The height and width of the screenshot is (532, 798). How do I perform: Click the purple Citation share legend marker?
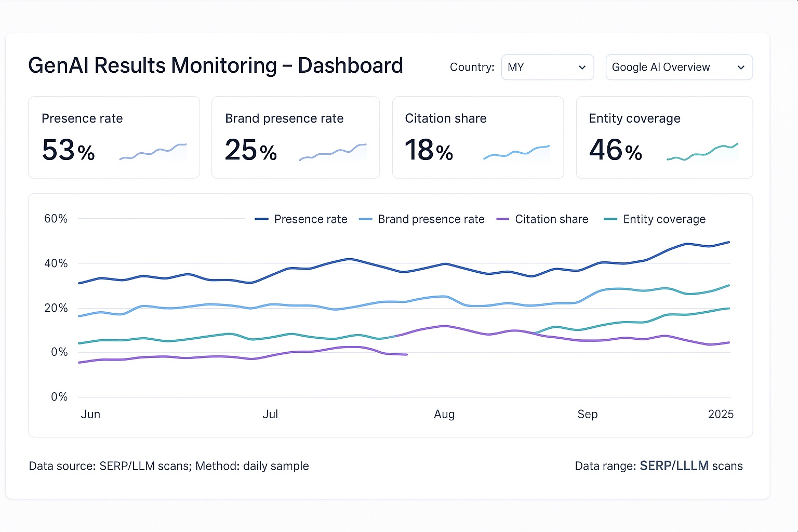[x=501, y=219]
